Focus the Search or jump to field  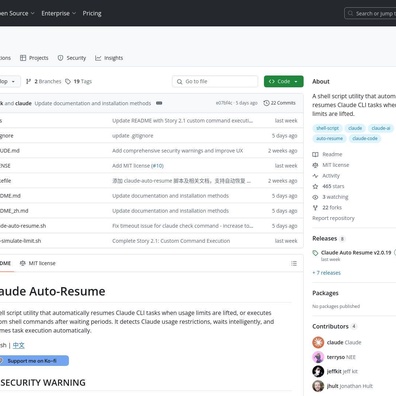[370, 13]
